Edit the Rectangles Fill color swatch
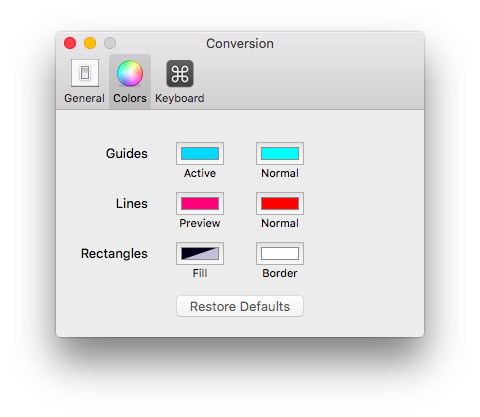The width and height of the screenshot is (480, 417). point(200,253)
